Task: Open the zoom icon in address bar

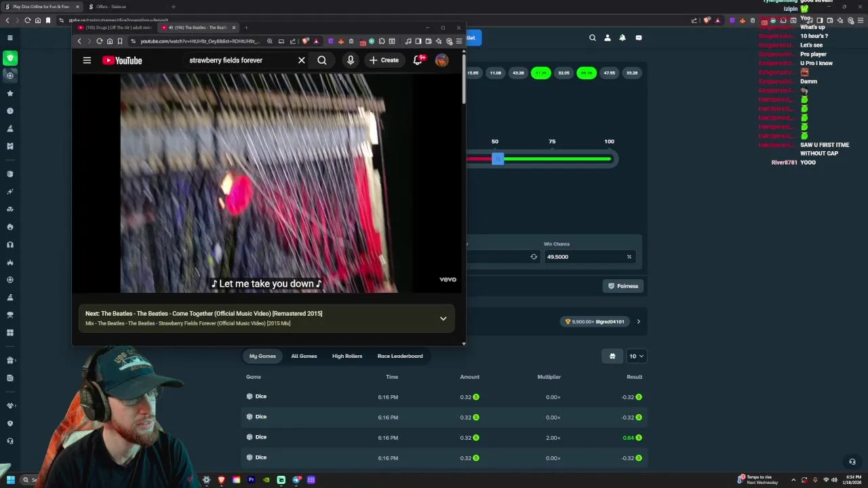Action: 270,41
